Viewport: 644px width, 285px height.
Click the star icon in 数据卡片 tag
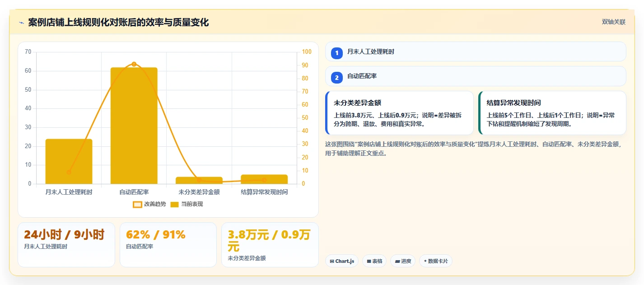tap(425, 261)
